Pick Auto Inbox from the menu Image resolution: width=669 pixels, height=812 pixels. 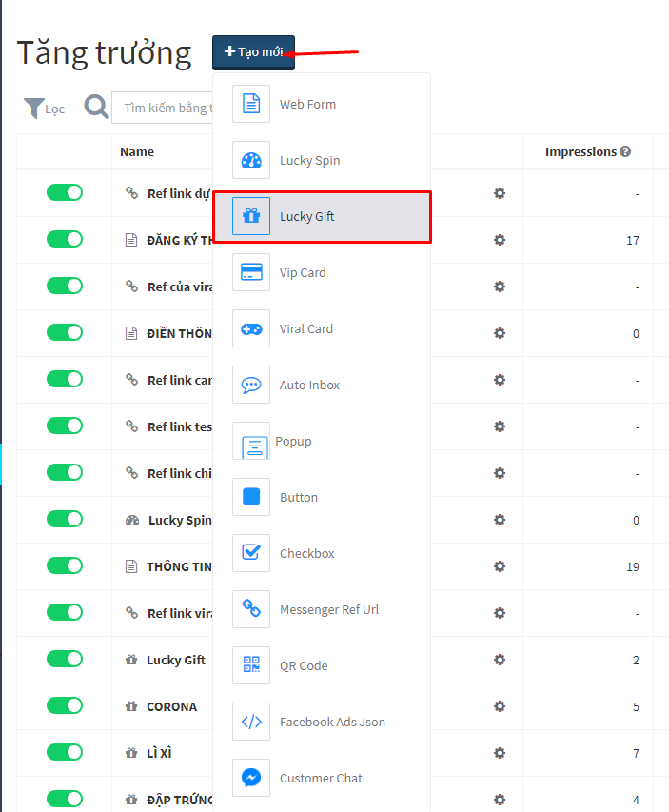pos(322,385)
